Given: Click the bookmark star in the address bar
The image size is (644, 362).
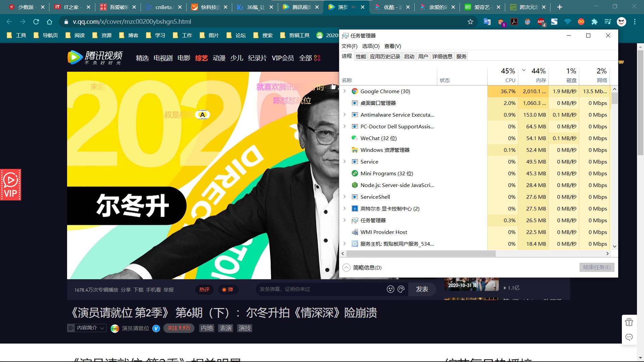Looking at the screenshot, I should [470, 21].
